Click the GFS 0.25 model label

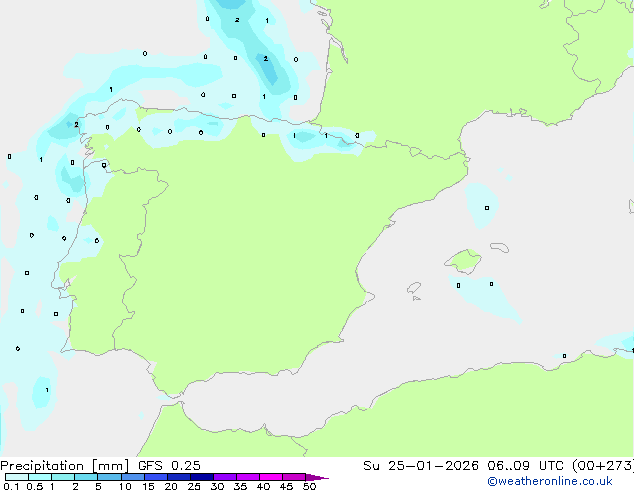click(x=169, y=466)
